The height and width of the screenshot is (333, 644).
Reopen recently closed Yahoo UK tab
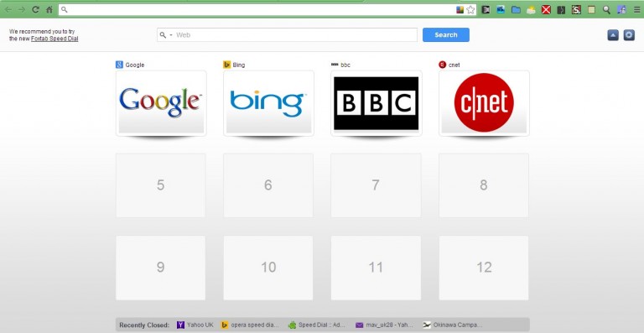pos(195,325)
